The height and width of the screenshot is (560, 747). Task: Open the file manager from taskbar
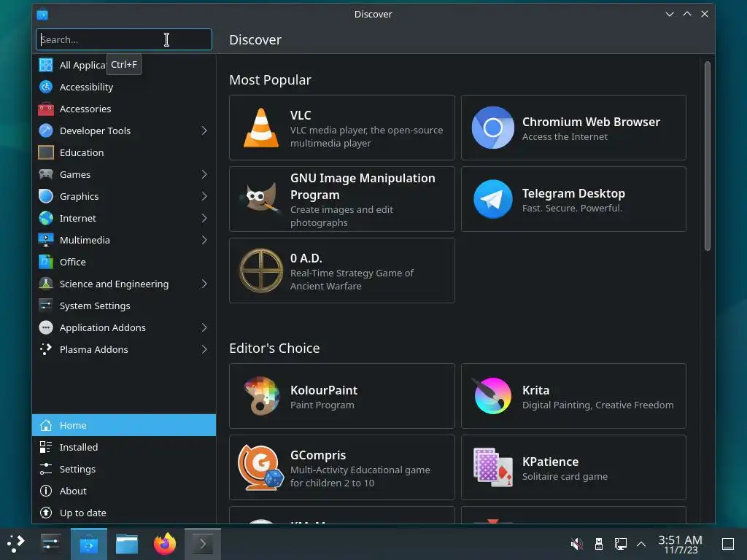click(127, 544)
